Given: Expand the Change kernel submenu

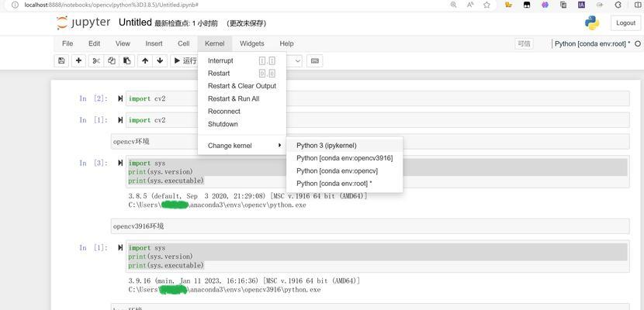Looking at the screenshot, I should pos(242,146).
